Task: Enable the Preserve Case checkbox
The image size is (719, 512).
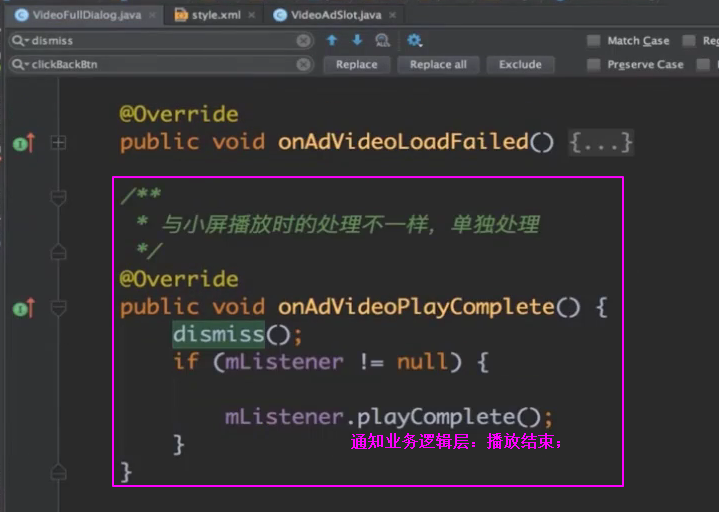Action: click(x=594, y=65)
